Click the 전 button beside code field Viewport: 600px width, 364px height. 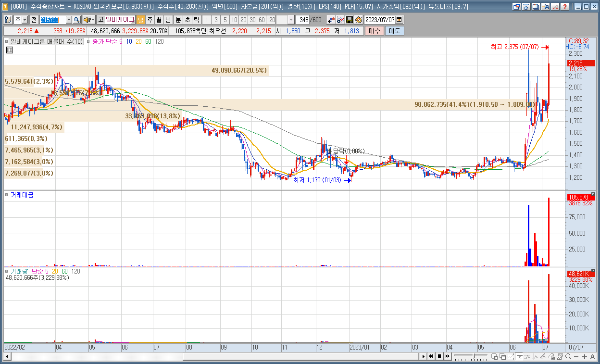pyautogui.click(x=34, y=20)
